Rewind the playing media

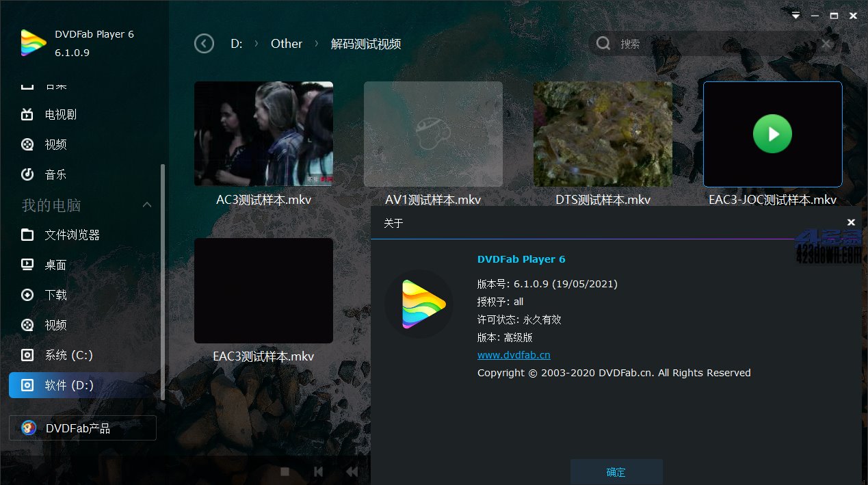click(x=352, y=471)
